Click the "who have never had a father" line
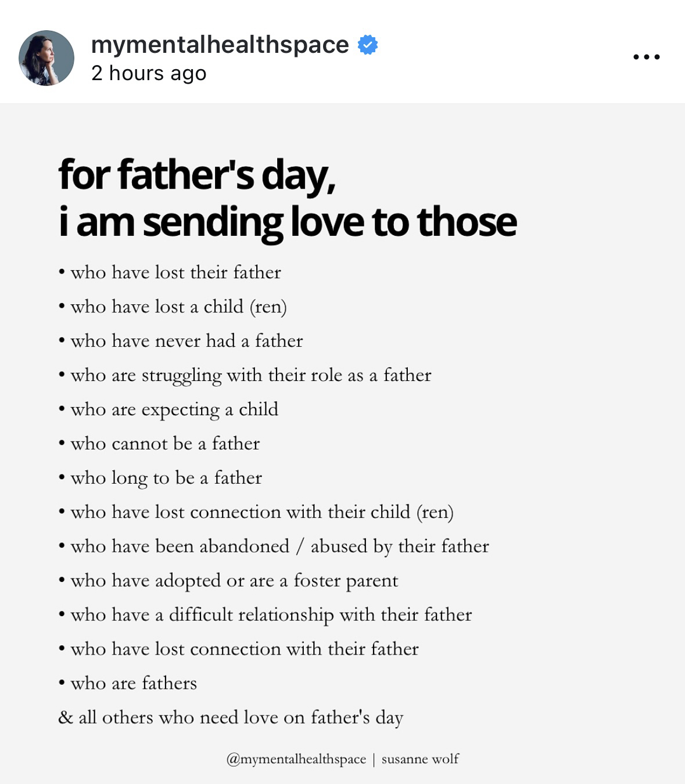 pyautogui.click(x=187, y=341)
